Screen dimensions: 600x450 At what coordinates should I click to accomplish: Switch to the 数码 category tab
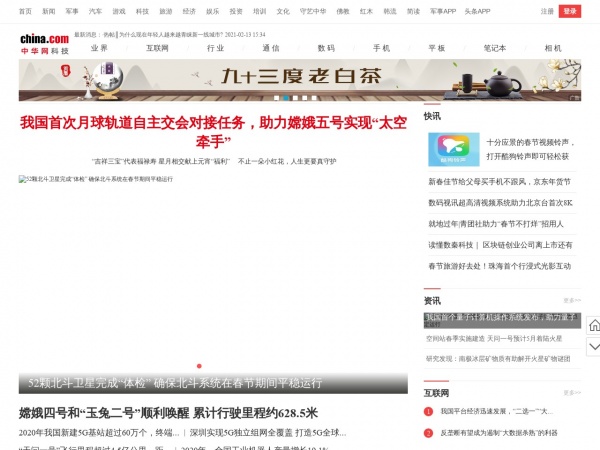(326, 48)
